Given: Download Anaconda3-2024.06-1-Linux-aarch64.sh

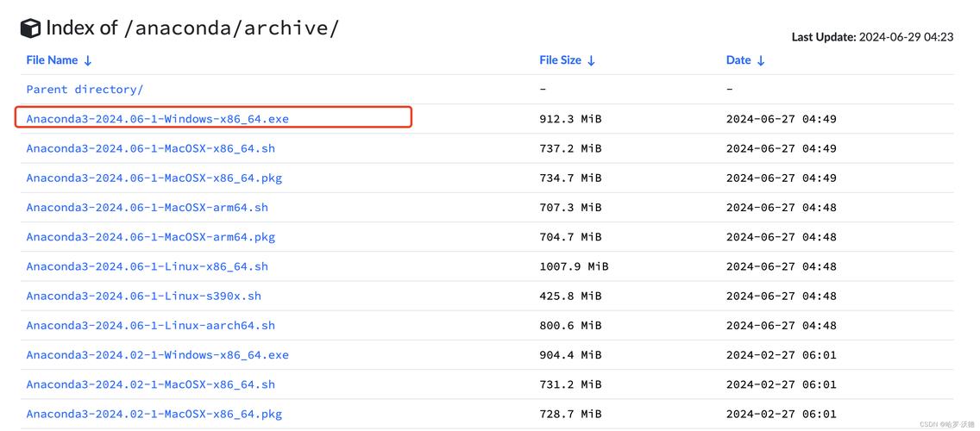Looking at the screenshot, I should pos(151,326).
